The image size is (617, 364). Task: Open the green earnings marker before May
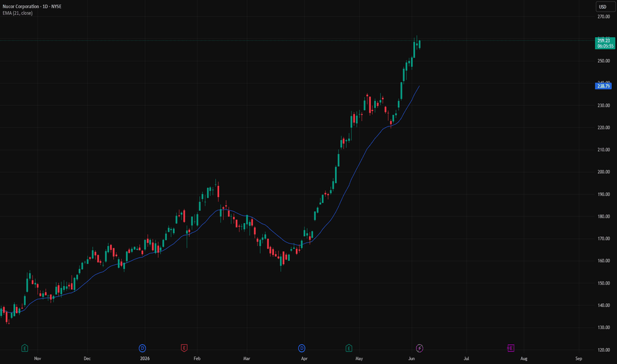click(x=349, y=348)
